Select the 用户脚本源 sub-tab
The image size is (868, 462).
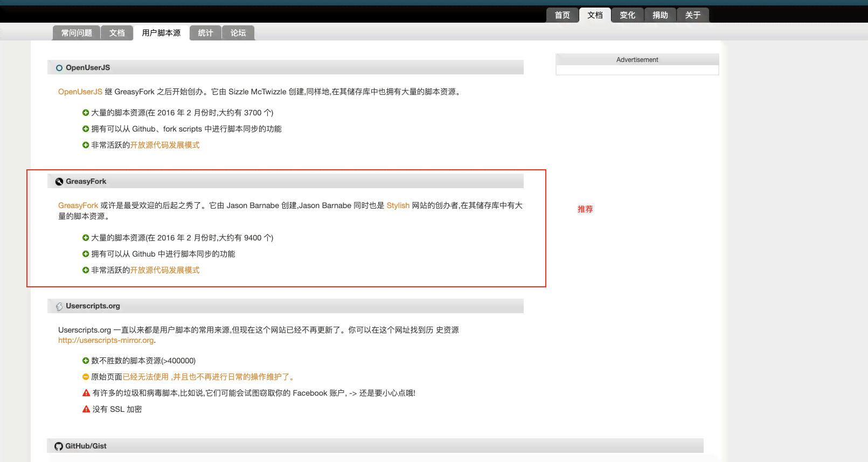[161, 33]
